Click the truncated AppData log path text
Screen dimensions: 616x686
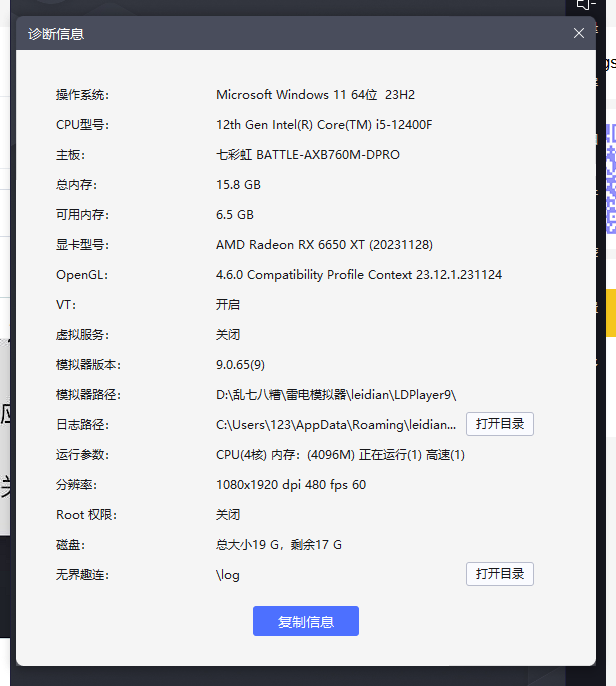click(337, 425)
